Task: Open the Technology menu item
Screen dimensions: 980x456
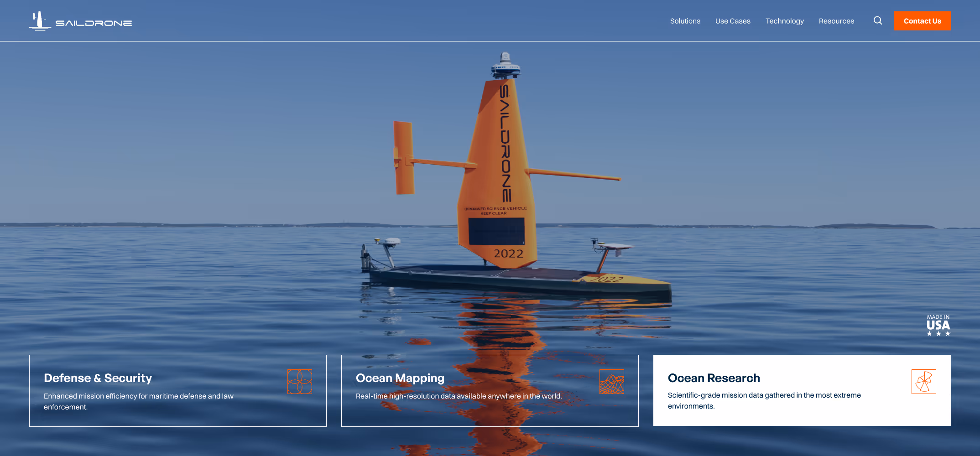Action: 785,21
